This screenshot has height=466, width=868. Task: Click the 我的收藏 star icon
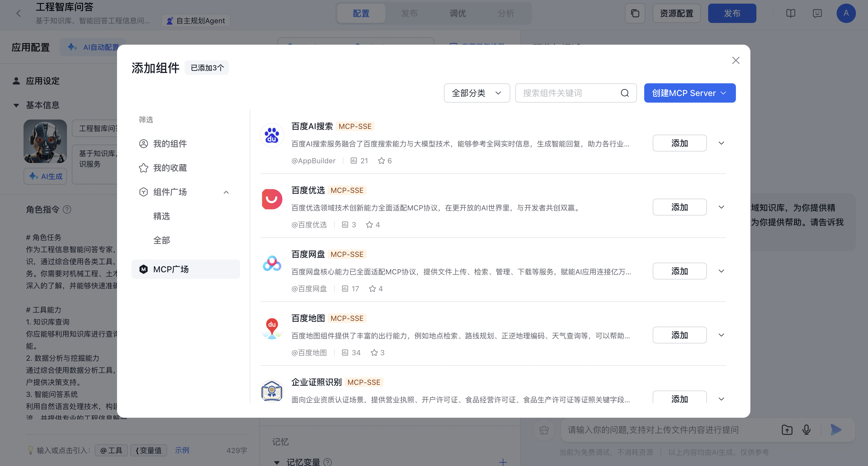coord(144,168)
